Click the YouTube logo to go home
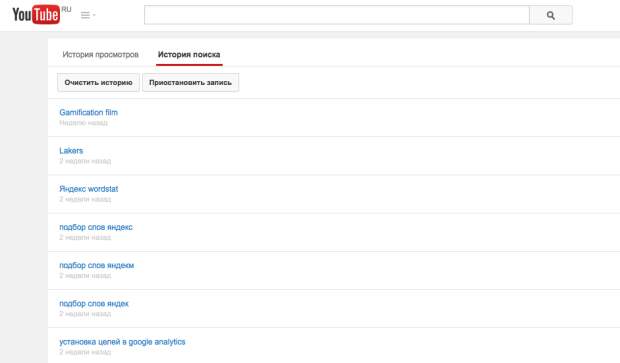The height and width of the screenshot is (363, 620). [x=36, y=15]
